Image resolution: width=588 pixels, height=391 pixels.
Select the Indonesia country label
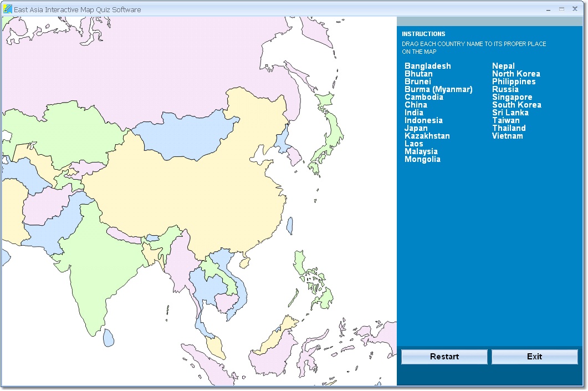pos(423,120)
